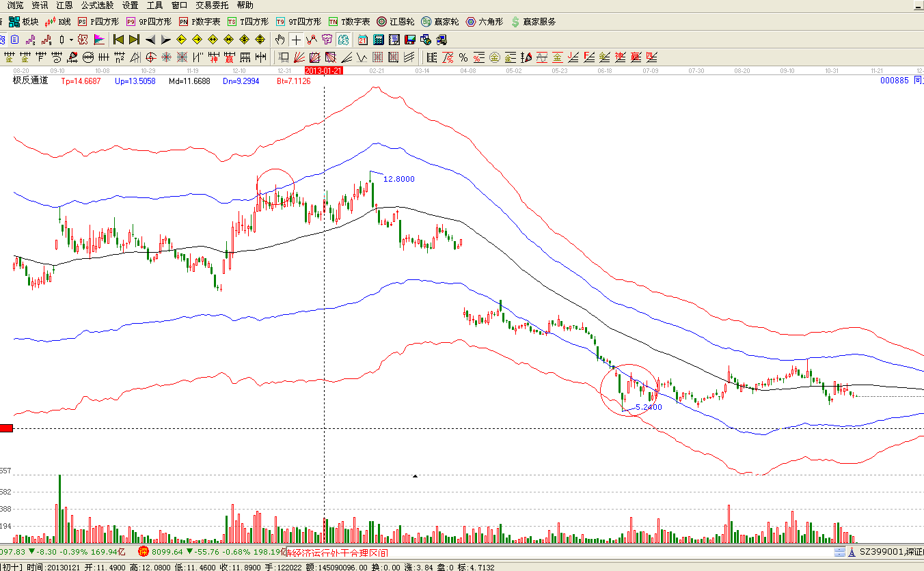Click the 赢家服务 button

coord(533,22)
